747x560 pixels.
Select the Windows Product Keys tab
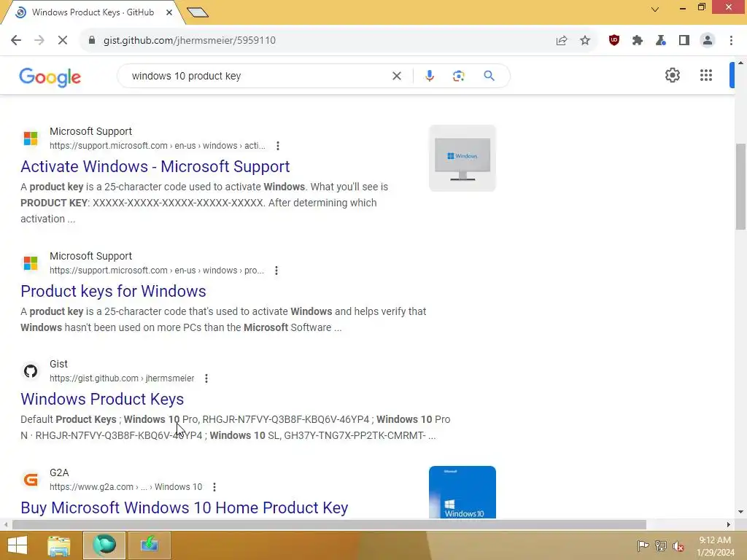click(x=93, y=12)
